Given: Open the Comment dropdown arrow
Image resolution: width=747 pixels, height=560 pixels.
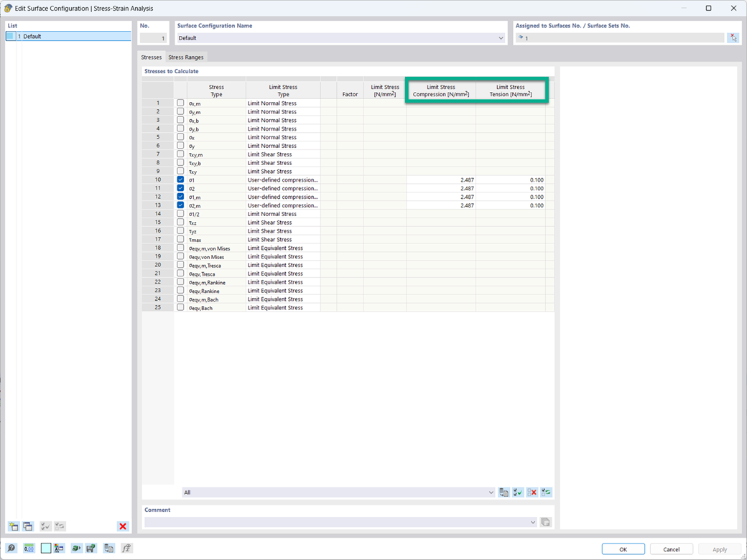Looking at the screenshot, I should tap(533, 523).
